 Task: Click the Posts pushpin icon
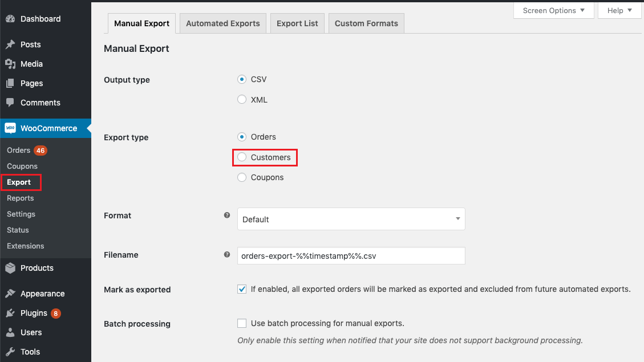(x=10, y=44)
